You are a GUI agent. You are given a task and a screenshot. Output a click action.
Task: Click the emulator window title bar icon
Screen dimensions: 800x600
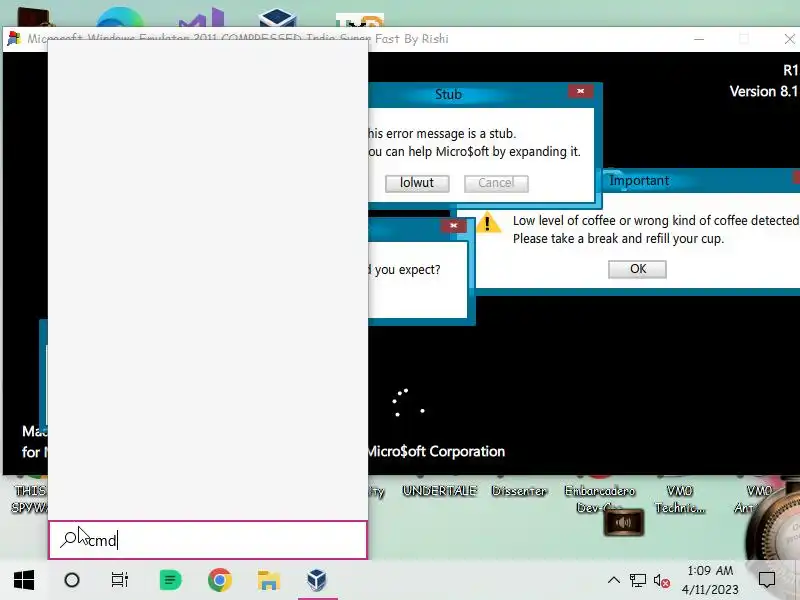[x=14, y=39]
